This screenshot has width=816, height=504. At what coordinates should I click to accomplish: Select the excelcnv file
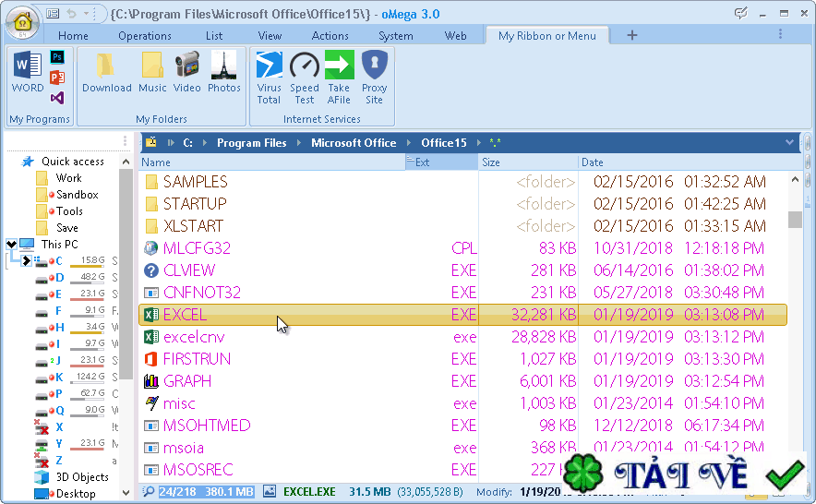click(194, 337)
